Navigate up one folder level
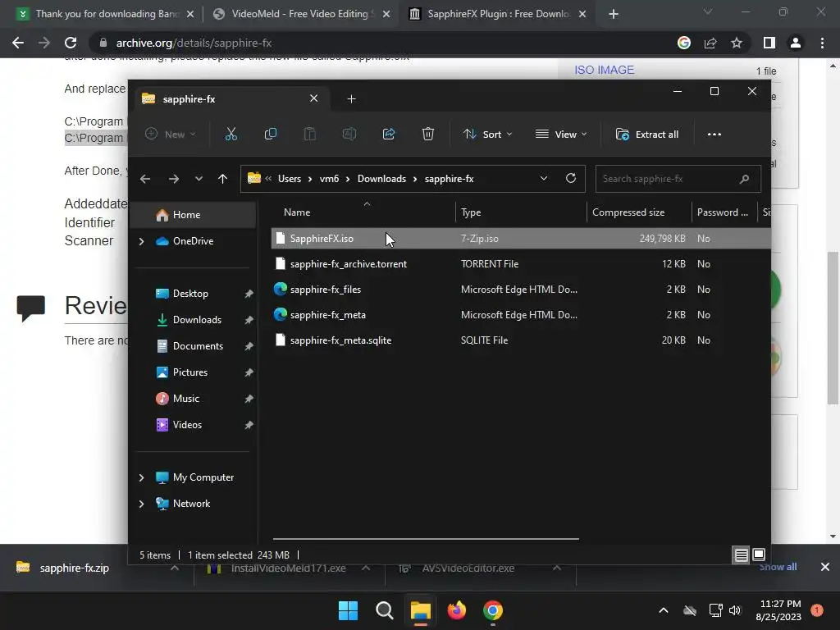The height and width of the screenshot is (630, 840). pos(223,179)
